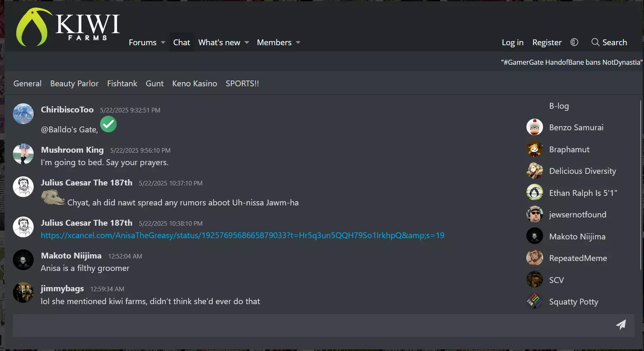Click Makoto Niijima username in chat message
644x351 pixels.
tap(71, 256)
